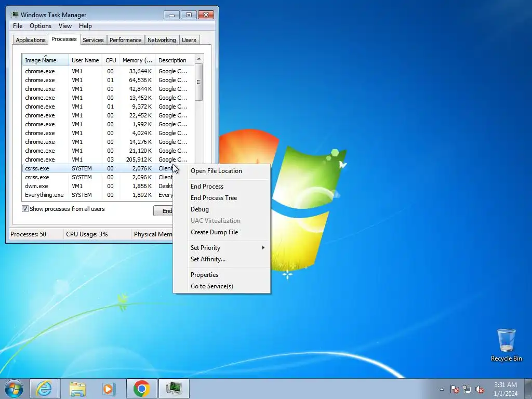532x399 pixels.
Task: Sort by Memory column header
Action: [x=137, y=60]
